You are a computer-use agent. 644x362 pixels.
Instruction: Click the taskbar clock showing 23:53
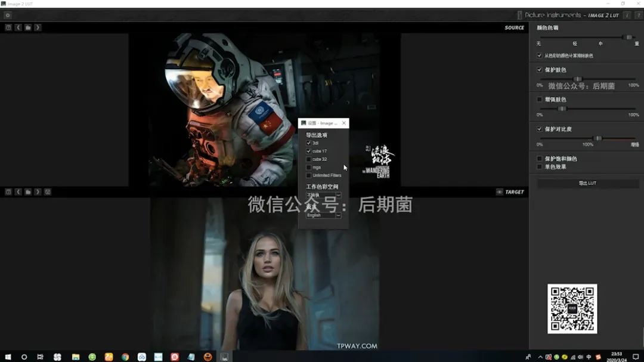tap(617, 357)
